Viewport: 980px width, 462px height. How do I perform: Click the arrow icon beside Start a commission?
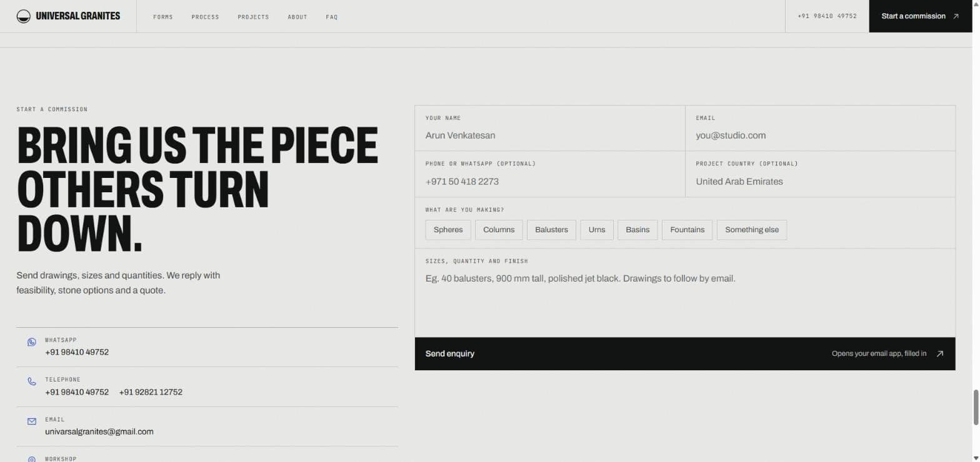(x=956, y=16)
